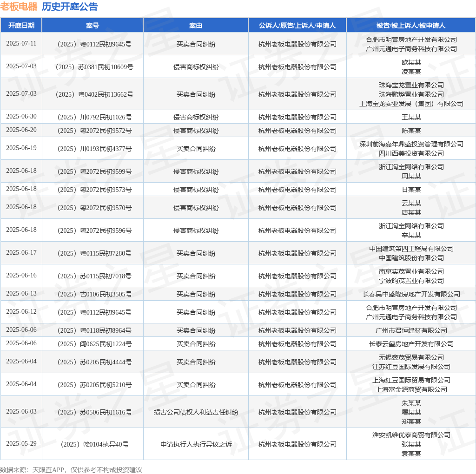Click defendant 中国建筑第四工程局有限公司

click(411, 249)
